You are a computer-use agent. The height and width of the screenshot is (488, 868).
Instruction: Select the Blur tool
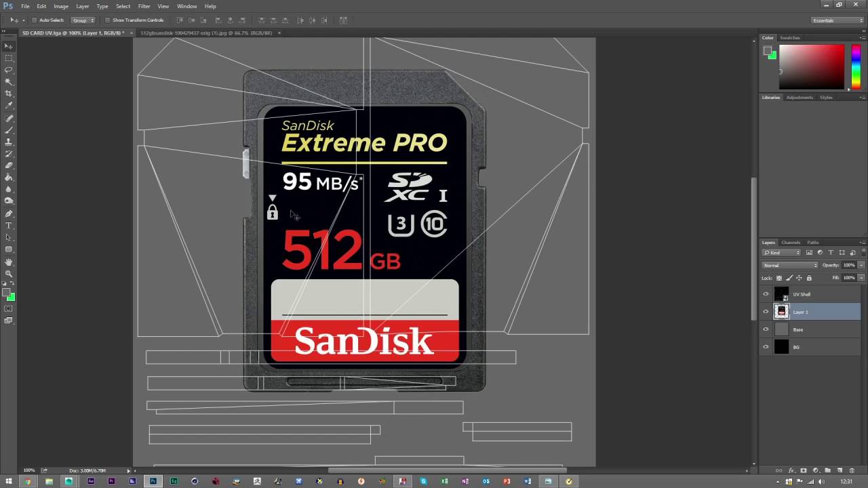tap(9, 189)
